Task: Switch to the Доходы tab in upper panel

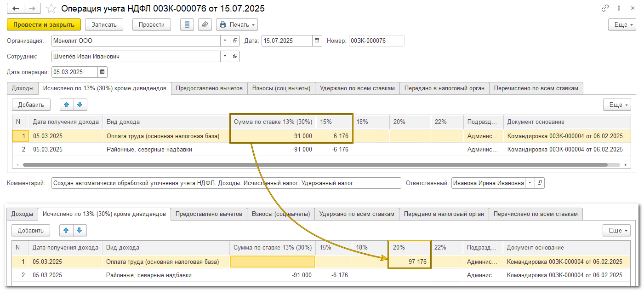Action: 23,88
